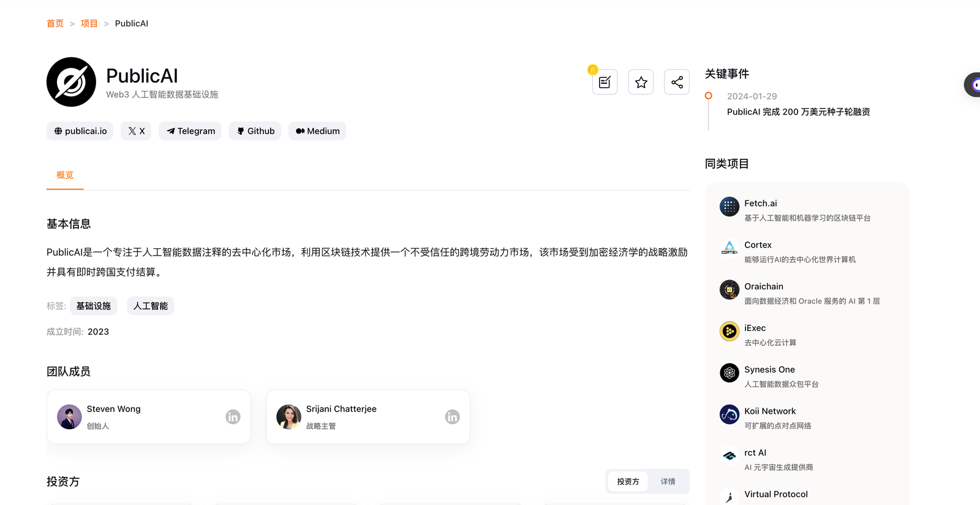Viewport: 980px width, 505px height.
Task: Click Steven Wong's avatar photo
Action: [69, 417]
